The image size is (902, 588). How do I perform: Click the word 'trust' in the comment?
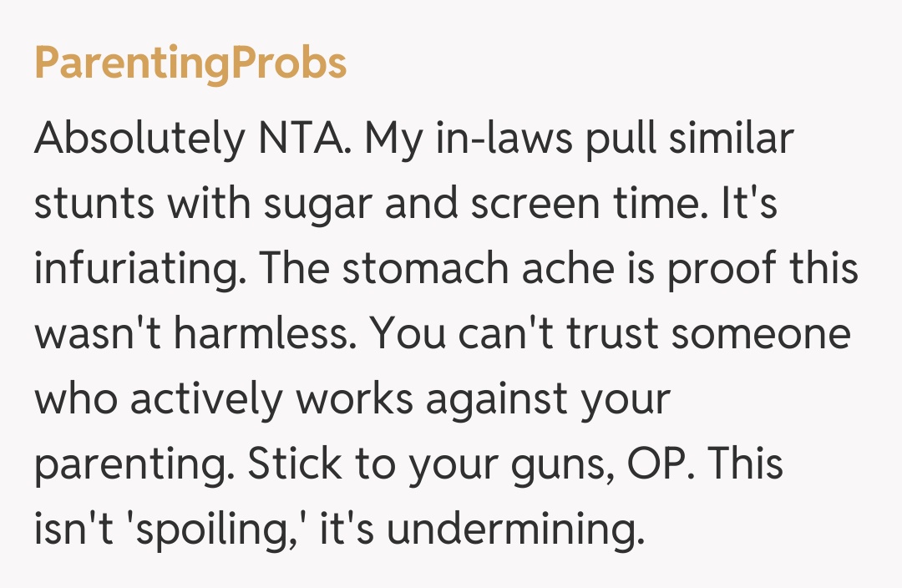tap(614, 334)
